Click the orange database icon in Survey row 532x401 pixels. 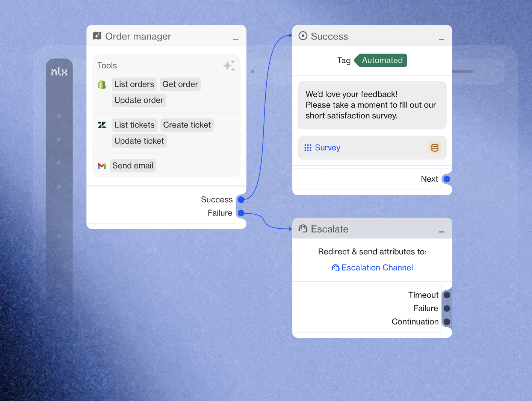click(435, 148)
